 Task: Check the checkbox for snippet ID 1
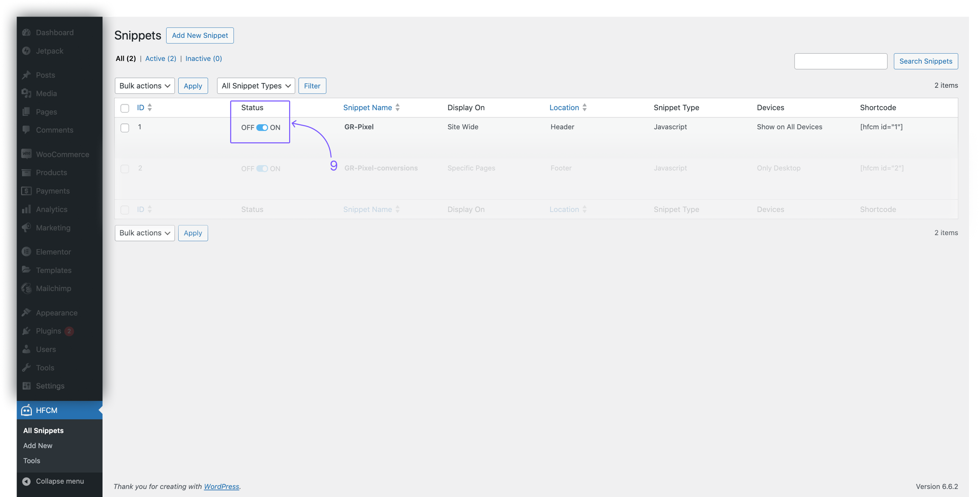pyautogui.click(x=125, y=128)
